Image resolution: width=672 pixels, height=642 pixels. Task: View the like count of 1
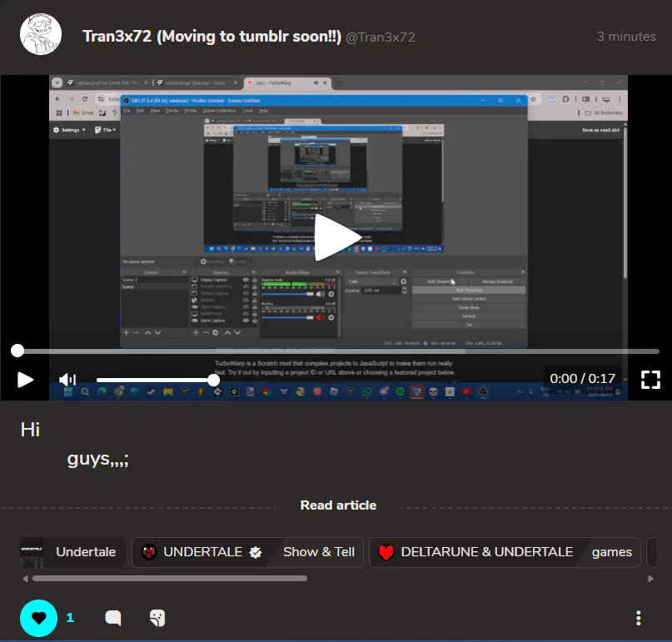coord(70,618)
